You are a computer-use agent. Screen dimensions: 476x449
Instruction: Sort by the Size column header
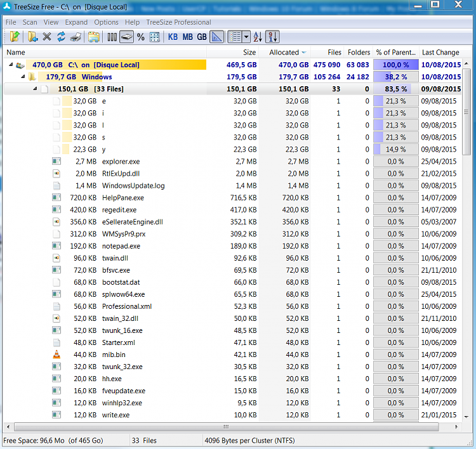tap(232, 52)
